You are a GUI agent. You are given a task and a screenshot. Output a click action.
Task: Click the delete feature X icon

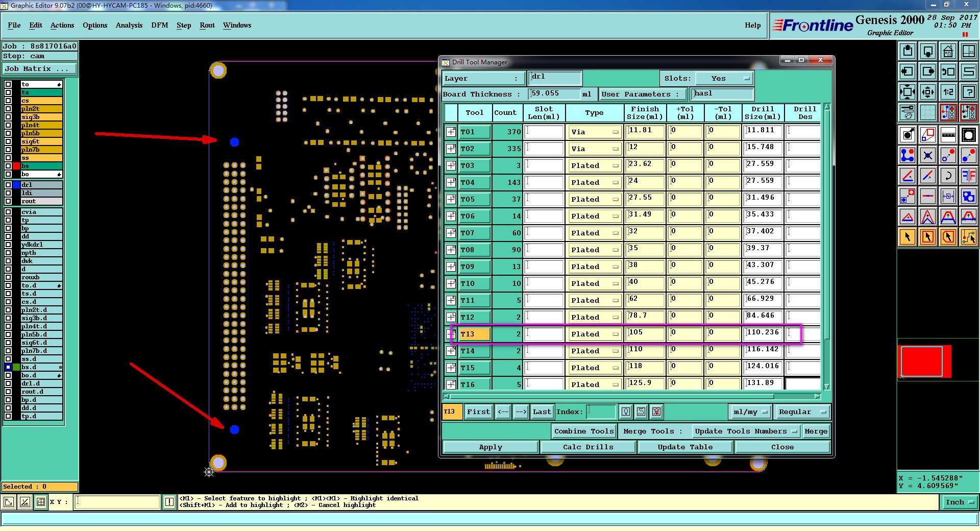tap(928, 155)
